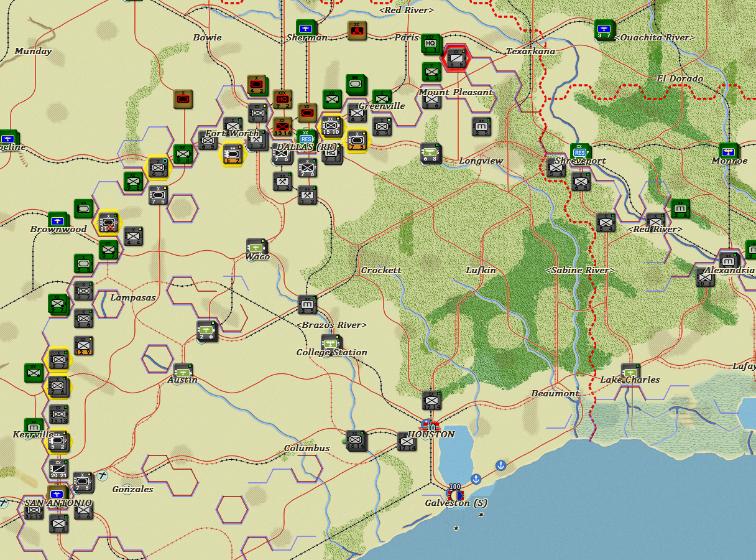756x560 pixels.
Task: Select the gray 4-4 infantry unit
Action: point(133,236)
